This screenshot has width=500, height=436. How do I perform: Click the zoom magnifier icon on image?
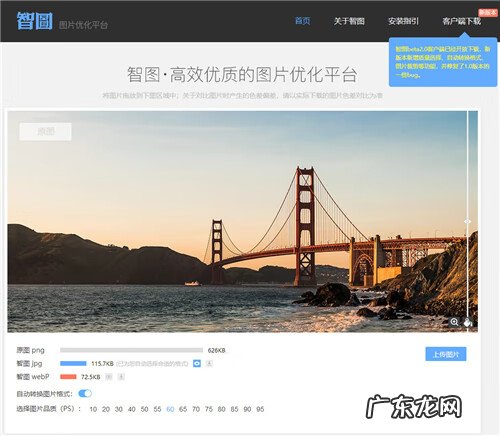point(454,322)
